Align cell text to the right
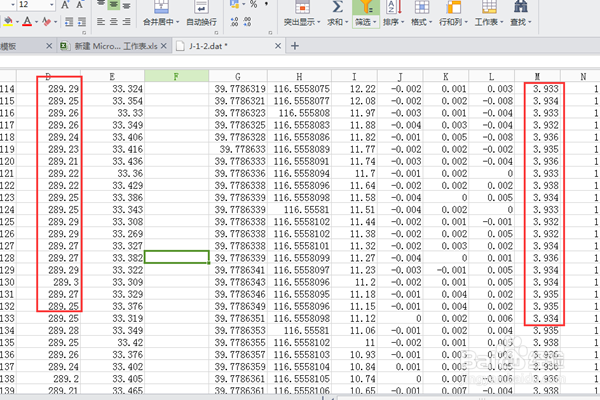 tap(126, 22)
